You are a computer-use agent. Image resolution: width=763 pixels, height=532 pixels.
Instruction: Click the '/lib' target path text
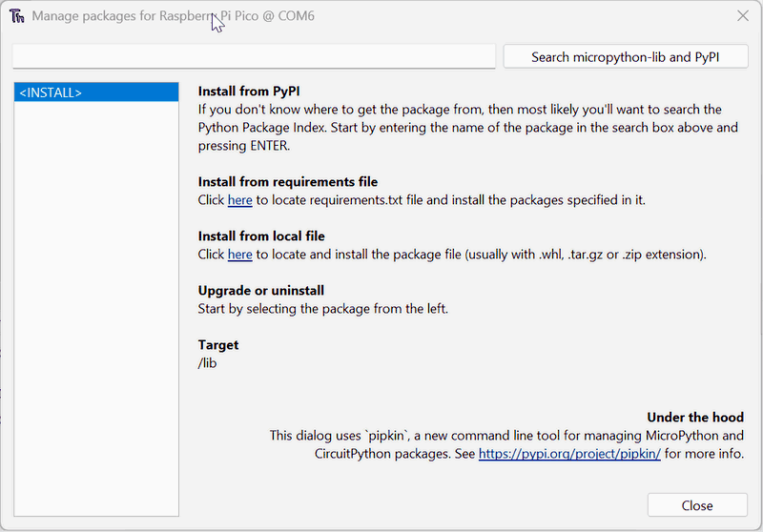click(x=207, y=363)
